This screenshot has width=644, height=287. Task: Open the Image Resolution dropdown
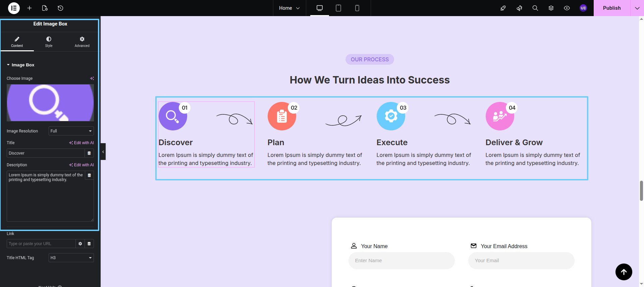click(x=71, y=131)
